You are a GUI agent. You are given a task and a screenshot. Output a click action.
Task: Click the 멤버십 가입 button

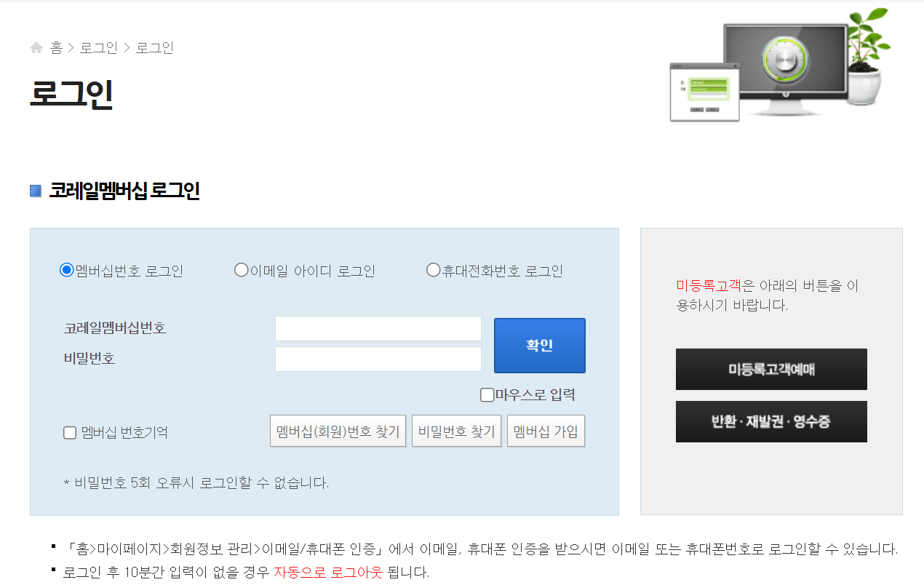click(x=546, y=431)
